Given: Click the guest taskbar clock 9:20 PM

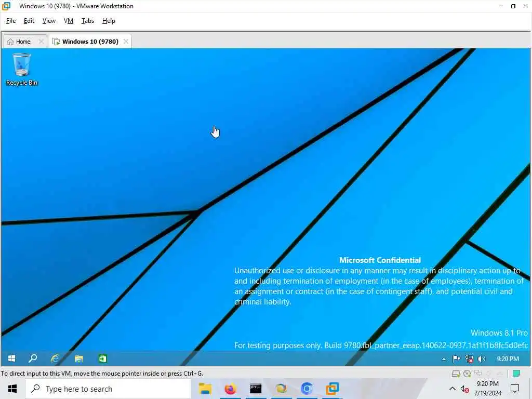Looking at the screenshot, I should pyautogui.click(x=508, y=358).
